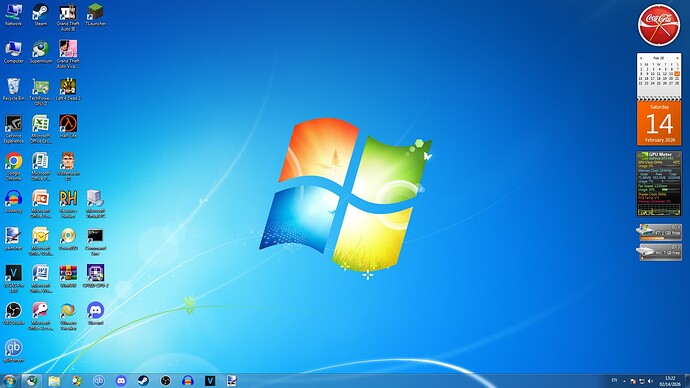Switch to Supermium browser on the taskbar
This screenshot has height=388, width=690.
click(x=32, y=381)
